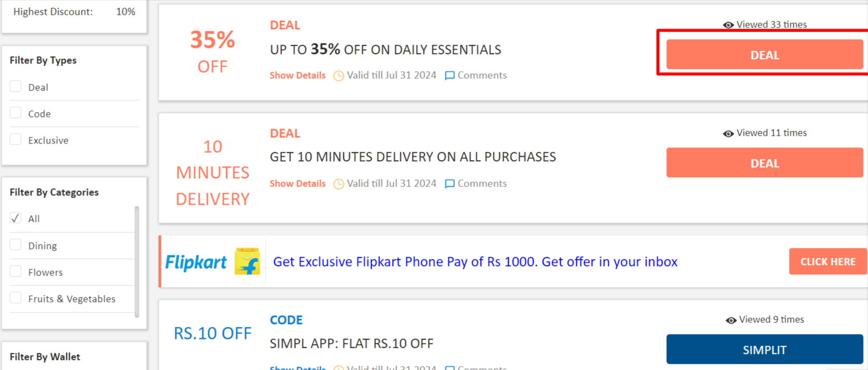Enable the Deal type filter checkbox

16,87
